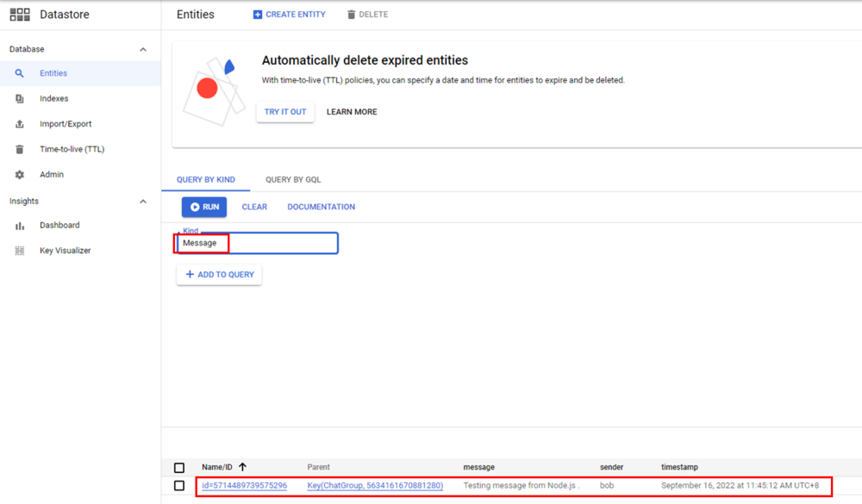Open Import/Export from the sidebar

[x=19, y=123]
